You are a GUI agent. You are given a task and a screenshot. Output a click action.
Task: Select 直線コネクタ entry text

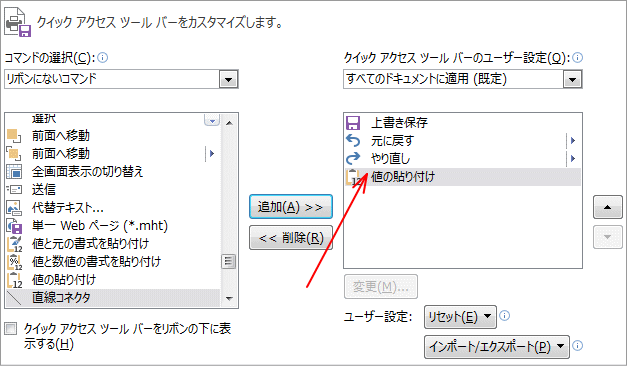pyautogui.click(x=61, y=298)
